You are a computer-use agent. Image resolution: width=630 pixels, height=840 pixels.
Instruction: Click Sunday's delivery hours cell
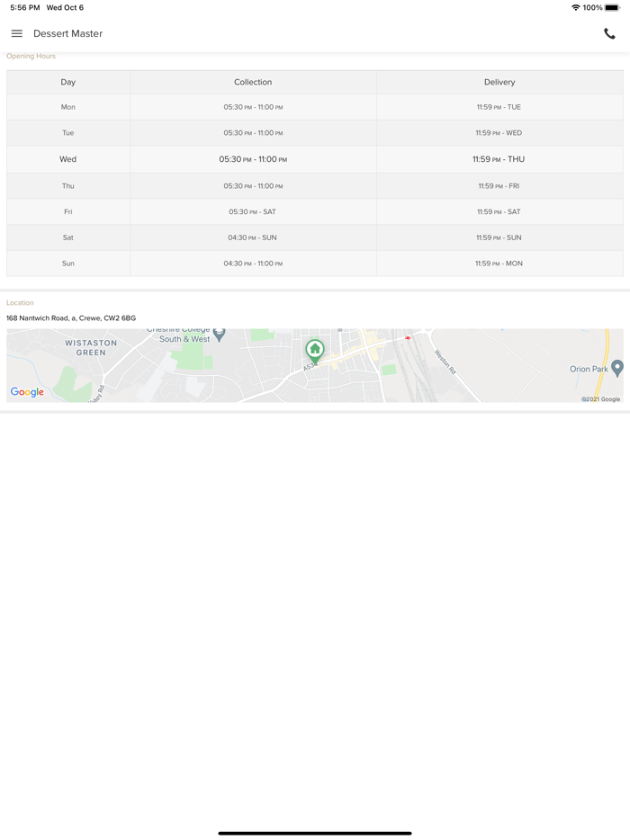(x=499, y=264)
